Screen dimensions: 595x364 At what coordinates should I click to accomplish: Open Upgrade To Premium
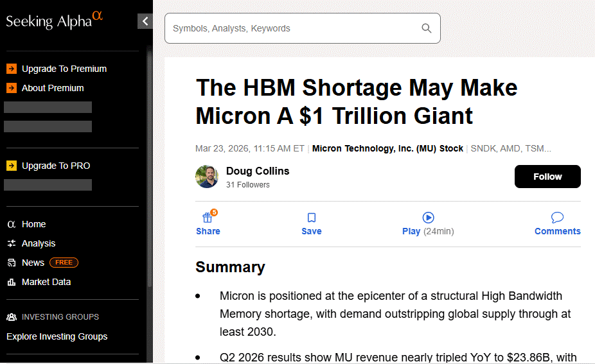click(x=64, y=69)
